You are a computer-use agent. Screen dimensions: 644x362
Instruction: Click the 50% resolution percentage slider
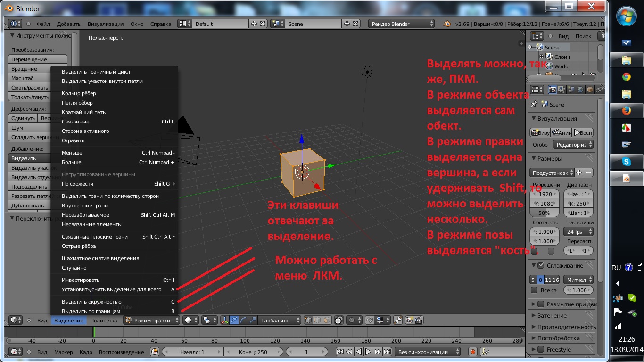tap(544, 213)
